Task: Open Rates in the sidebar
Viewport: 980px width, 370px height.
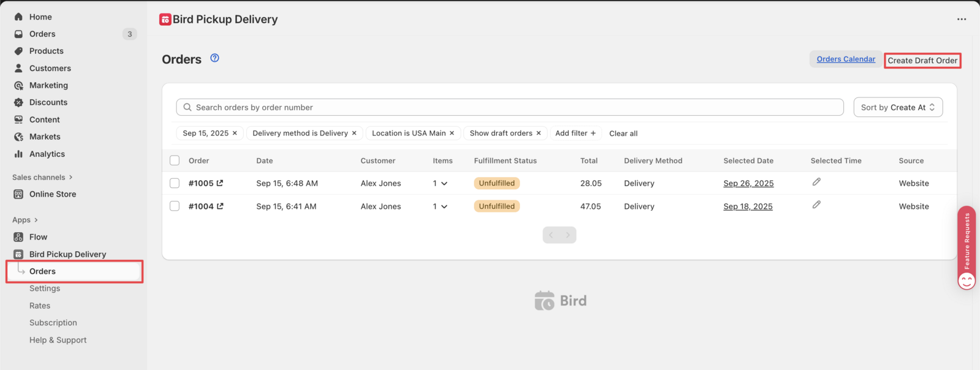Action: (x=40, y=306)
